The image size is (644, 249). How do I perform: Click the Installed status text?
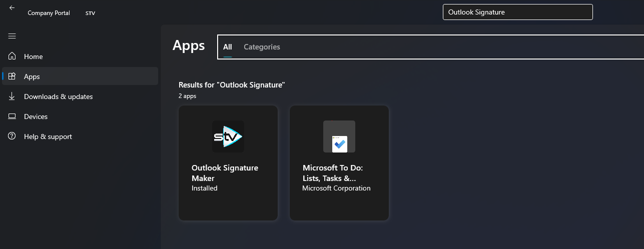(x=205, y=188)
